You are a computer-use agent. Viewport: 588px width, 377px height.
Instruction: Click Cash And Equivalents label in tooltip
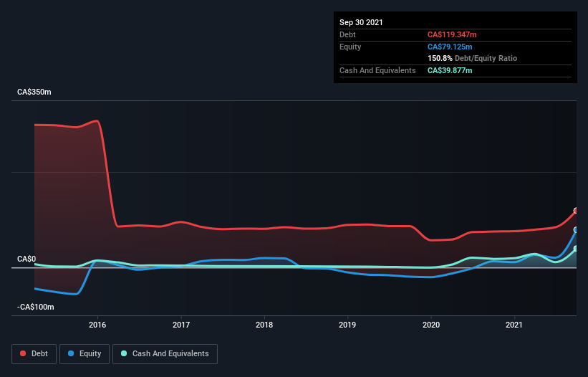(377, 70)
